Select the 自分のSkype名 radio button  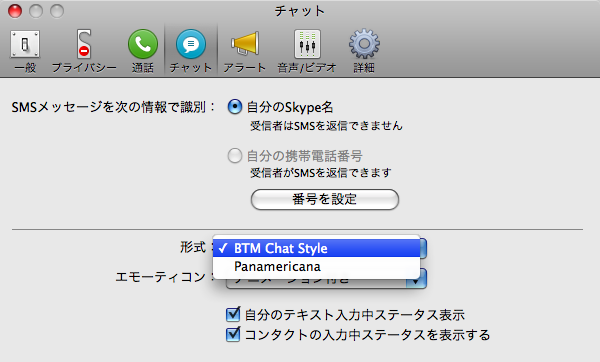tap(235, 107)
